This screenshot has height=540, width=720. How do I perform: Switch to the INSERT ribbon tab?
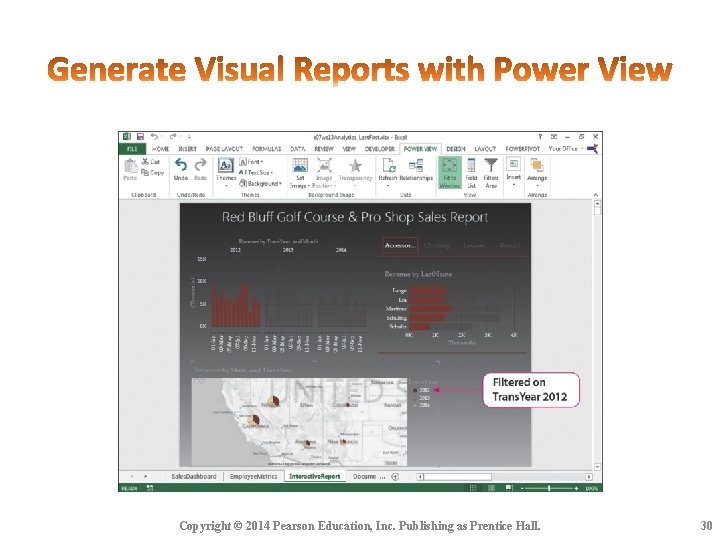pos(187,149)
